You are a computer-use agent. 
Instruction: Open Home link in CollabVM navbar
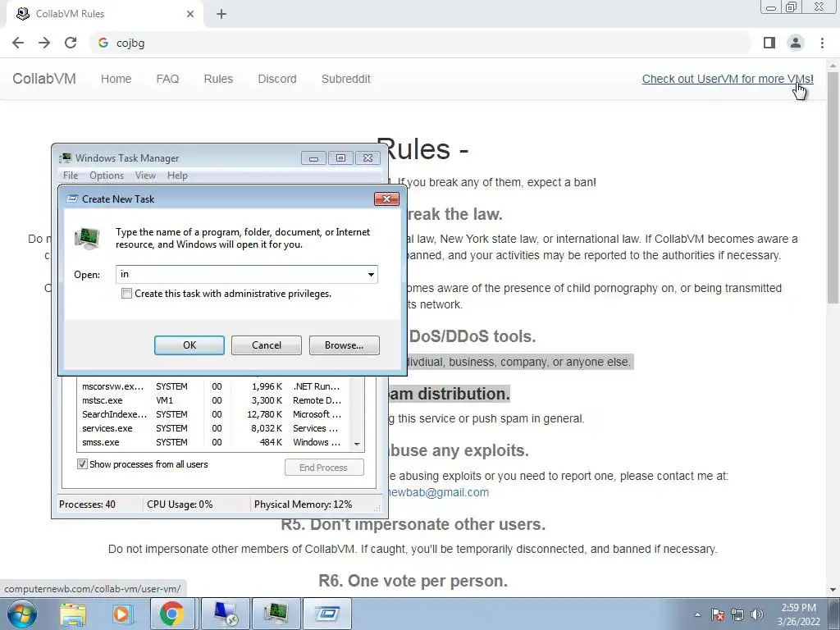point(116,79)
